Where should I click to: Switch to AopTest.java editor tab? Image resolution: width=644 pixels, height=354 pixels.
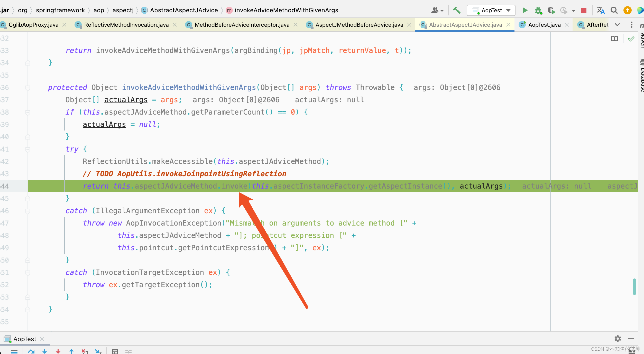[x=544, y=25]
